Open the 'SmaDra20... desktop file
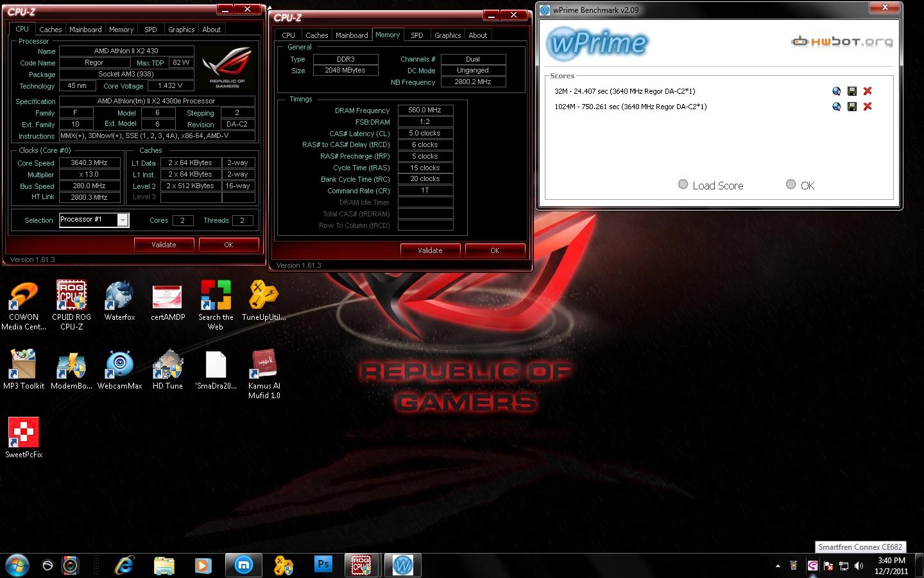The image size is (924, 578). coord(216,370)
